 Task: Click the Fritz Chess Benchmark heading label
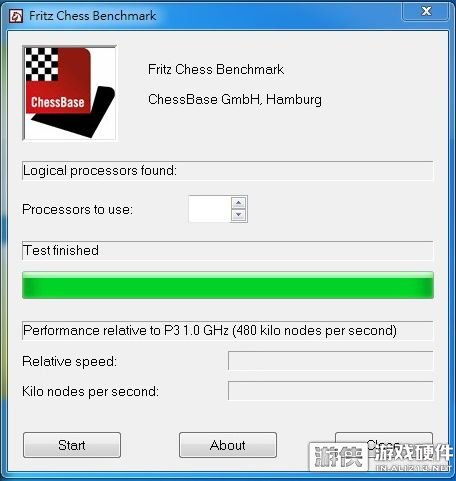click(216, 69)
